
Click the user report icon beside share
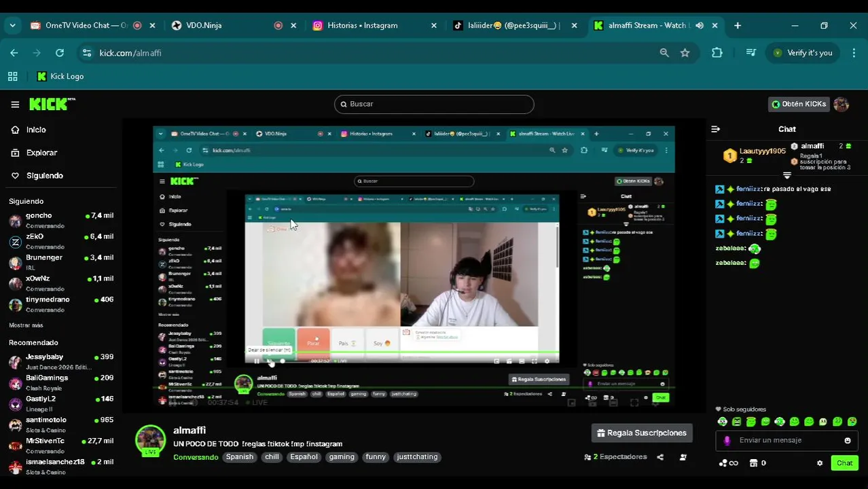pos(683,457)
